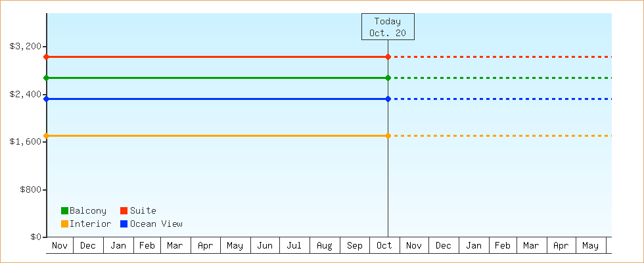
Task: Click the red Suite legend swatch
Action: 124,211
